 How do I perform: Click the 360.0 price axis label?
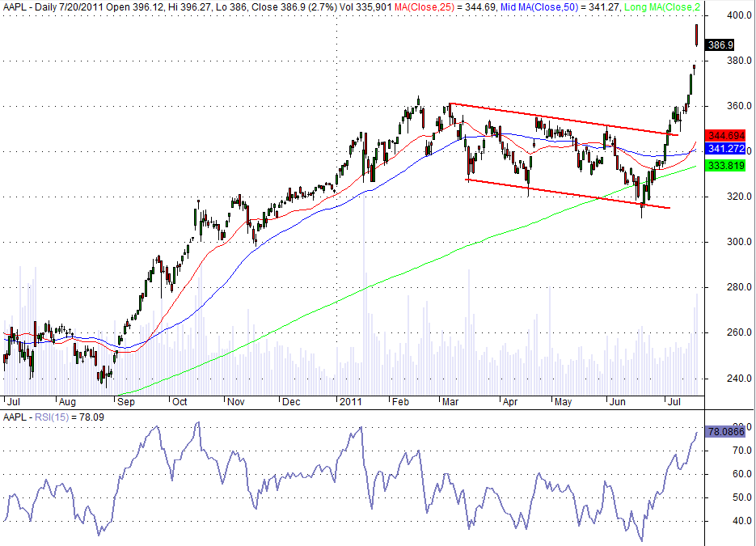(740, 106)
